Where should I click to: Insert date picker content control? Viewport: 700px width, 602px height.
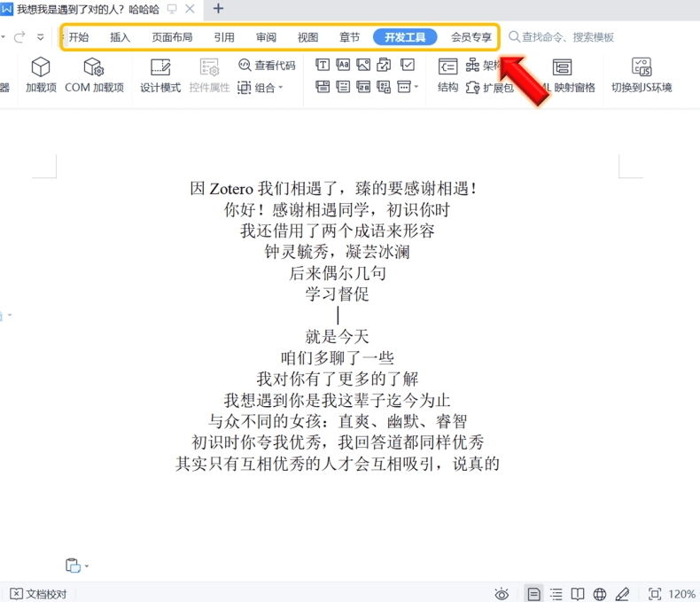[363, 87]
